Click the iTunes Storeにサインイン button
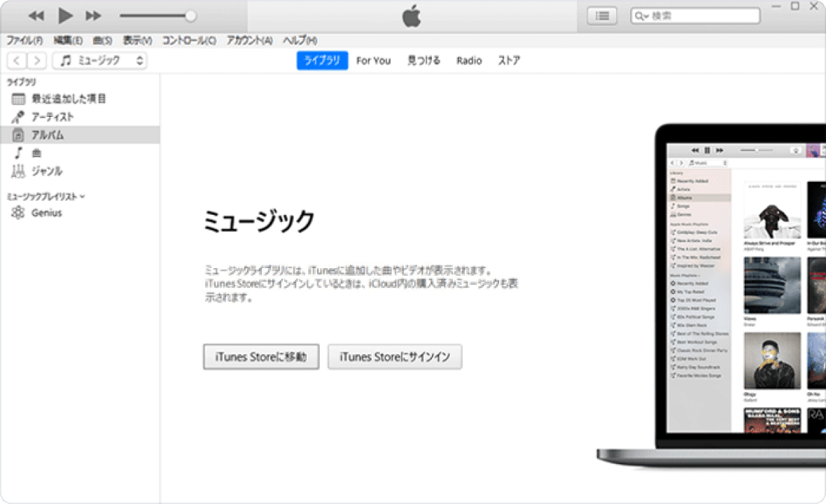This screenshot has height=504, width=826. pyautogui.click(x=395, y=357)
